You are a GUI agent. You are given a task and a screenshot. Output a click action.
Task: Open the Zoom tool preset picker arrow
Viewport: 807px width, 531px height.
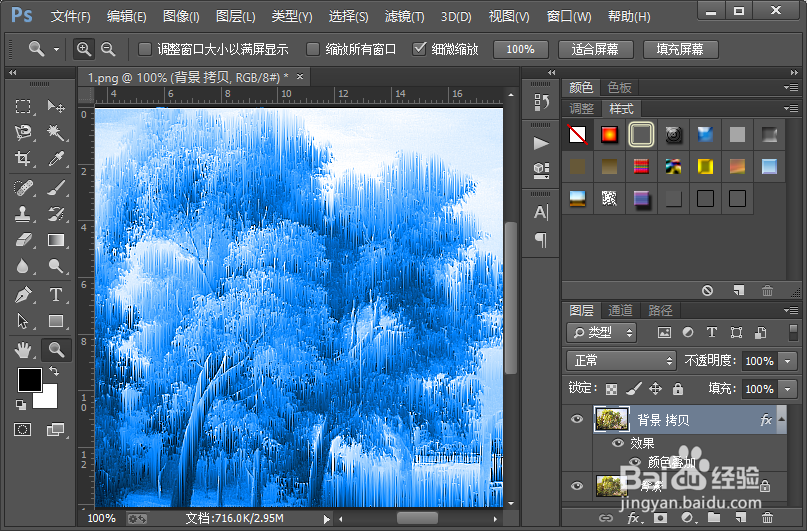(56, 49)
